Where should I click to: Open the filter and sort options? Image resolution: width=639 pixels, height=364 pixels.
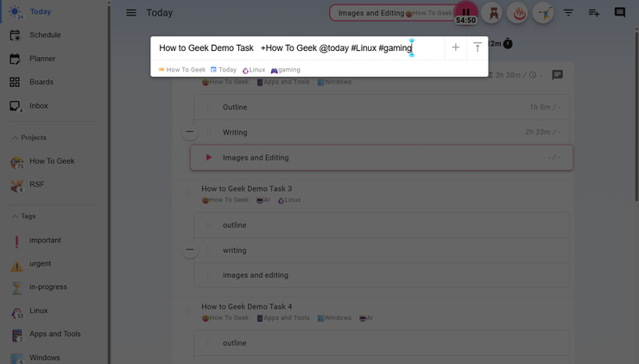coord(568,13)
